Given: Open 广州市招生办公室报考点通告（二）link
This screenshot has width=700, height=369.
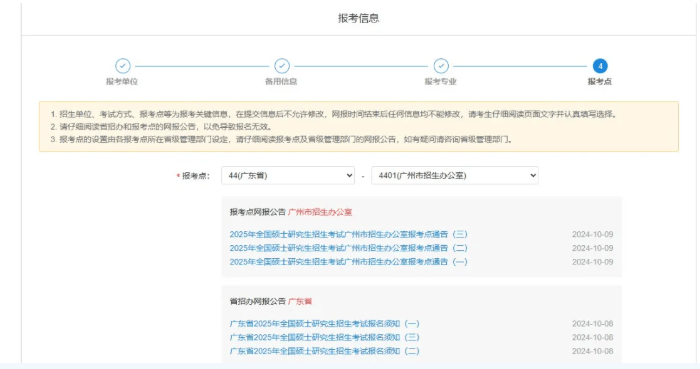Looking at the screenshot, I should coord(349,248).
